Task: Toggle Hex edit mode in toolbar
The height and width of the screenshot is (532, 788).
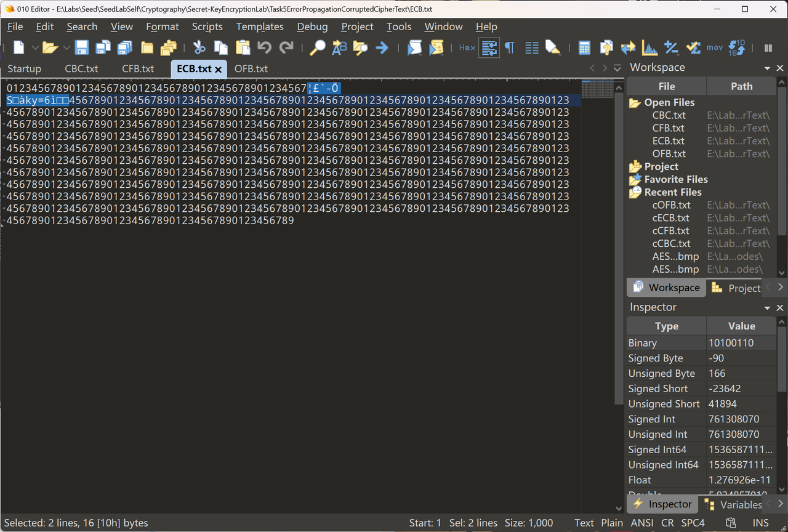Action: coord(467,47)
